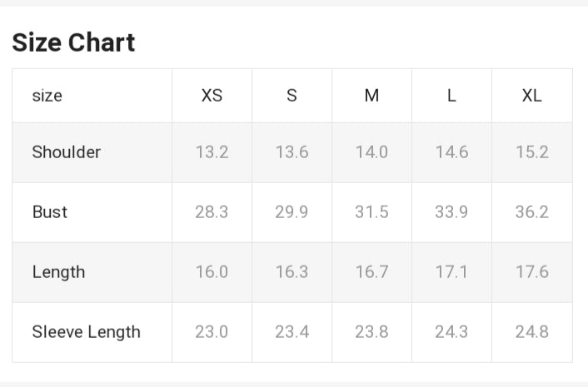Click the Sleeve Length row label

tap(87, 332)
